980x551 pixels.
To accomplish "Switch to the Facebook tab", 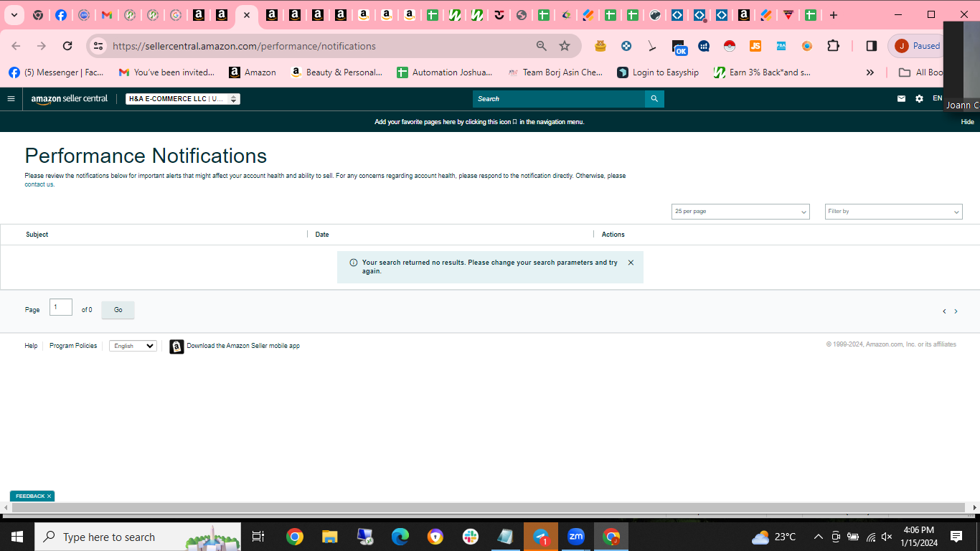I will coord(61,15).
